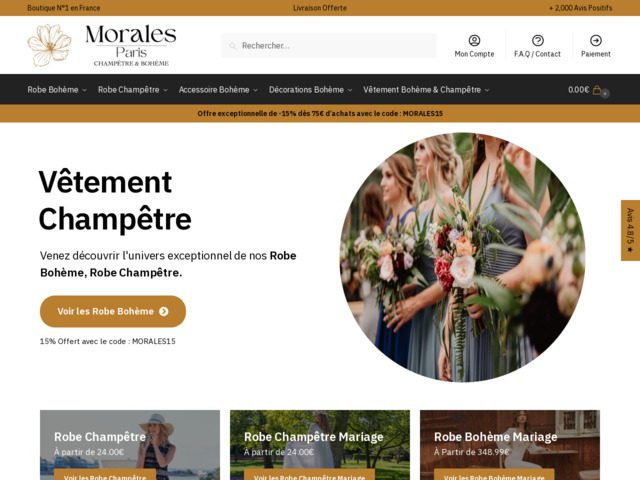The height and width of the screenshot is (480, 640).
Task: Click the MORALES15 promo offer banner
Action: pyautogui.click(x=320, y=113)
